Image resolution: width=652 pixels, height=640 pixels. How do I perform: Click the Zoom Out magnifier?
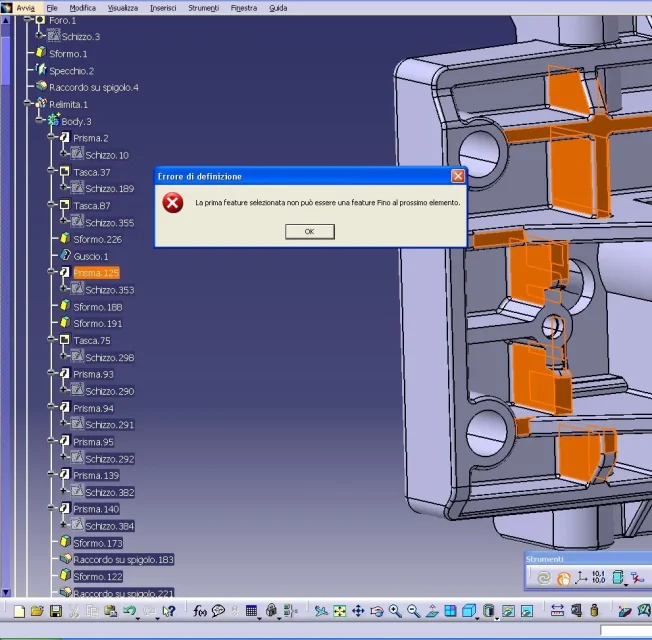(413, 611)
